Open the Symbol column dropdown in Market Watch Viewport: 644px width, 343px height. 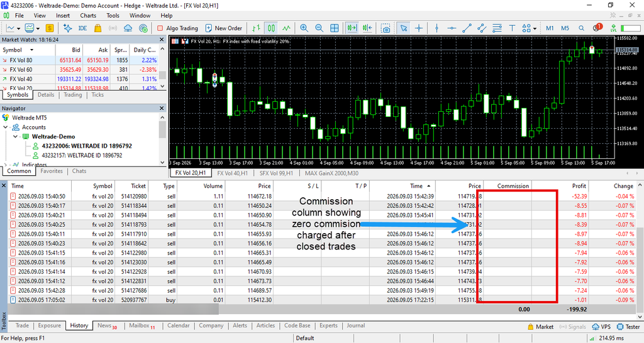point(31,50)
